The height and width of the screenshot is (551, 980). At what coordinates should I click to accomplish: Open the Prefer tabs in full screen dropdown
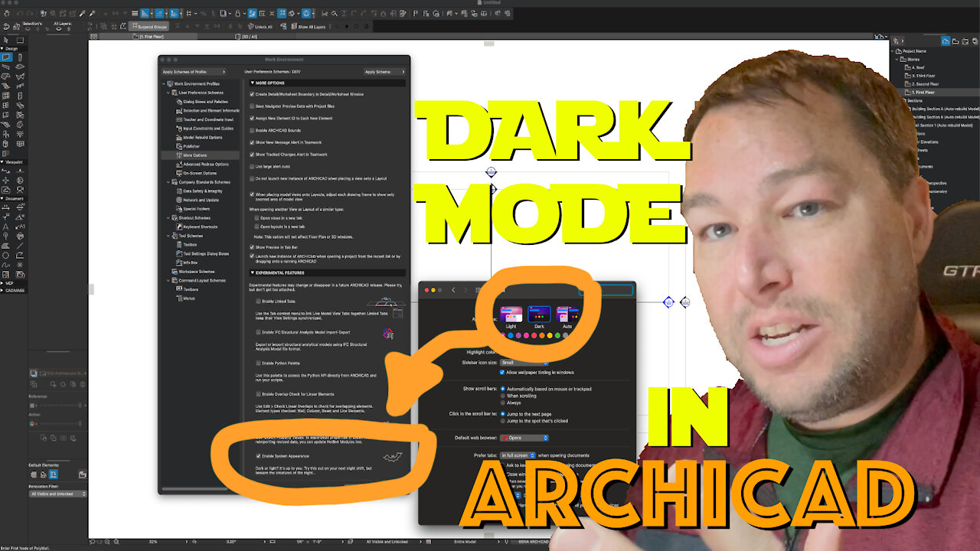tap(518, 455)
